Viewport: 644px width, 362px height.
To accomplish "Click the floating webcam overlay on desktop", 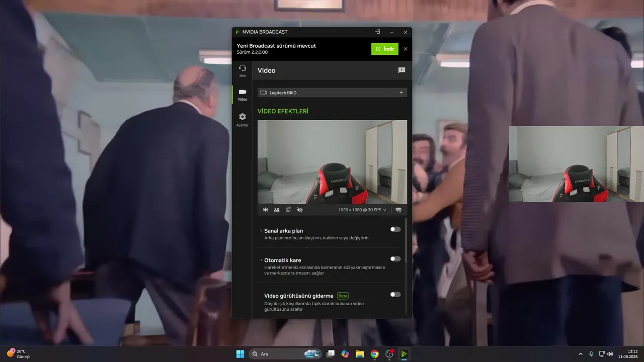I will [x=576, y=164].
